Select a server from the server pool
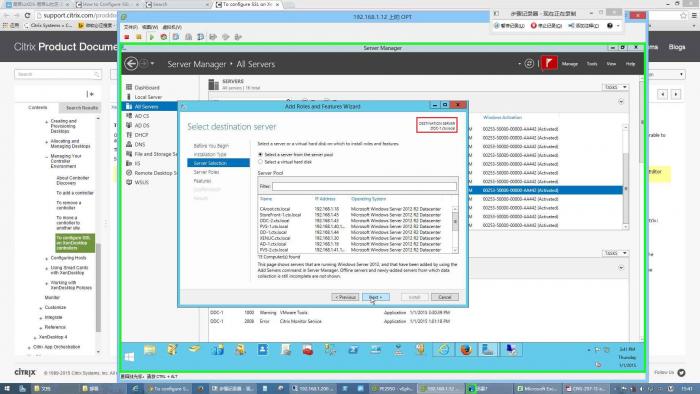Screen dimensions: 700x394 click(x=260, y=154)
